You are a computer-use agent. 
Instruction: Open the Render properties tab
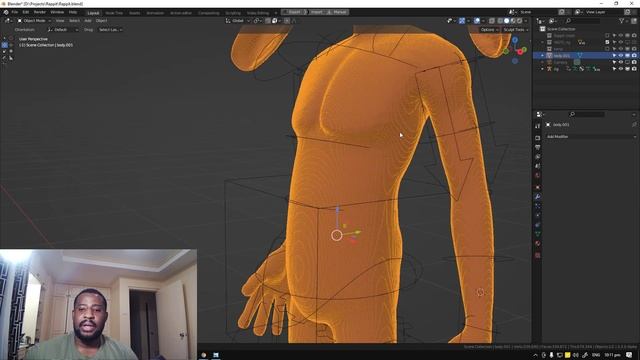538,138
